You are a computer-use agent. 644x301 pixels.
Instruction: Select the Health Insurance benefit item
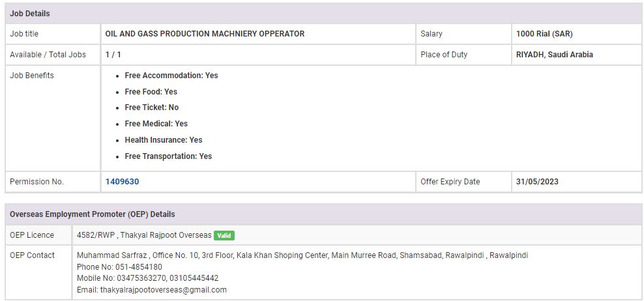click(163, 140)
